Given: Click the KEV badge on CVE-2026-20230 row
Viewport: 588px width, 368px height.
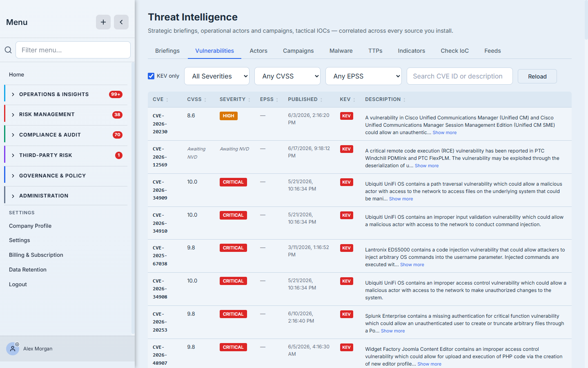Looking at the screenshot, I should 347,116.
